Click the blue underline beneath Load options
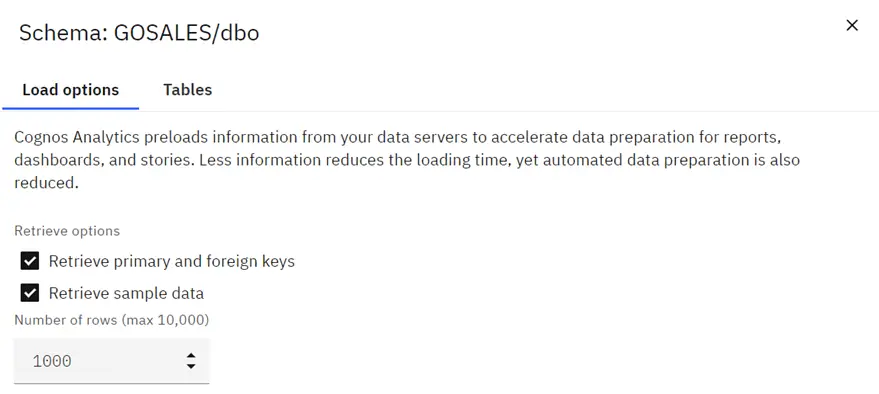Screen dimensions: 879x394 pyautogui.click(x=71, y=108)
